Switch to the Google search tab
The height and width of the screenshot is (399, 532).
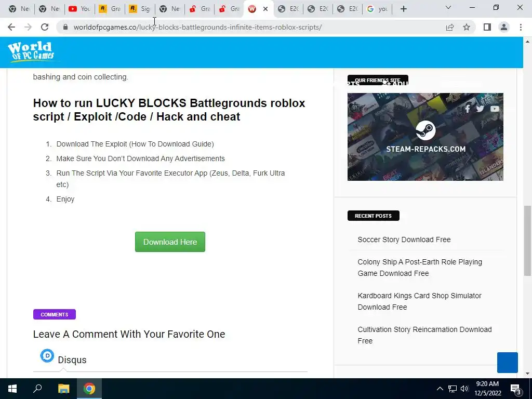pos(377,9)
